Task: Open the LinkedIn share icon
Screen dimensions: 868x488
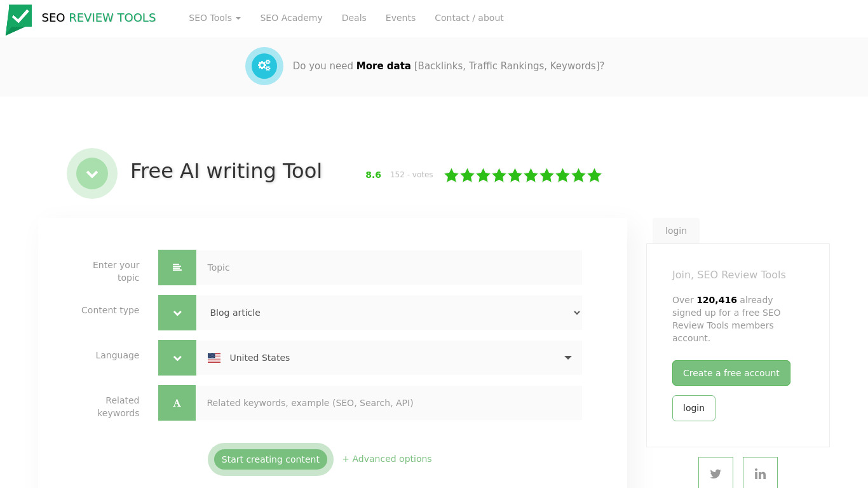Action: 760,473
